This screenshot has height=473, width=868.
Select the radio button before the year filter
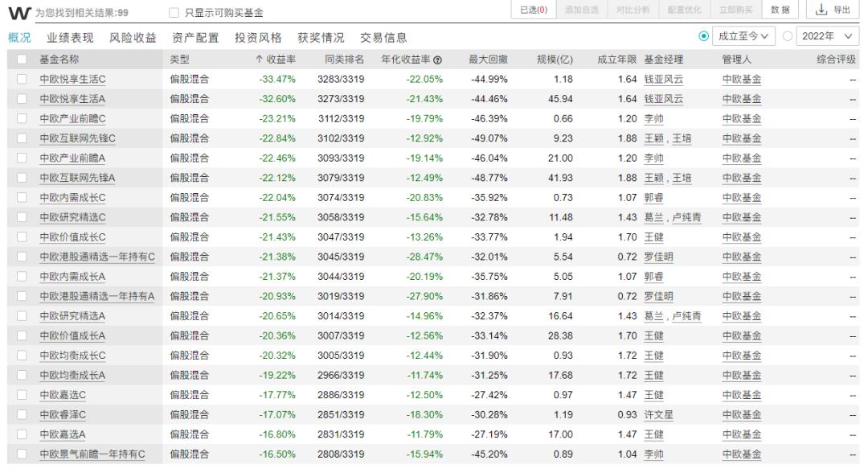click(x=788, y=35)
